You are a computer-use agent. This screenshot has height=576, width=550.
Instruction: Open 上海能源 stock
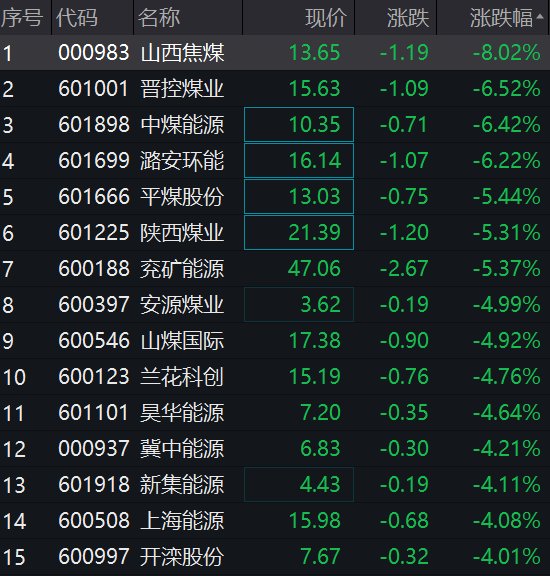[x=182, y=521]
